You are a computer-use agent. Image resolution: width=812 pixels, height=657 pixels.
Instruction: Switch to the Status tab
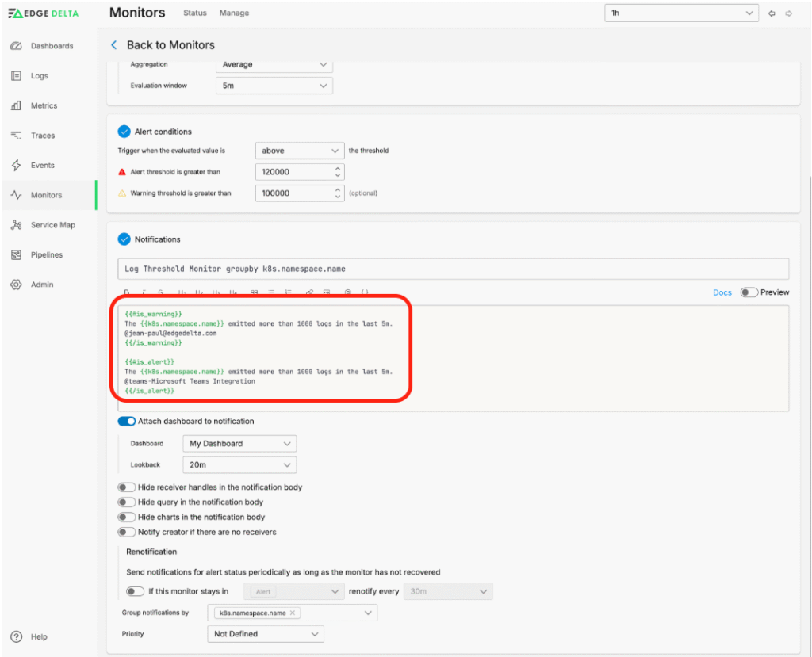pyautogui.click(x=194, y=13)
